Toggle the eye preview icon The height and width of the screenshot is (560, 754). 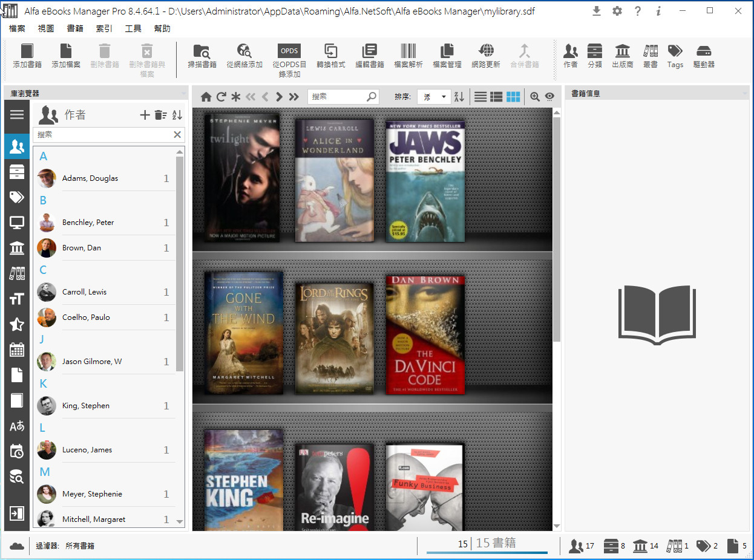pos(549,97)
